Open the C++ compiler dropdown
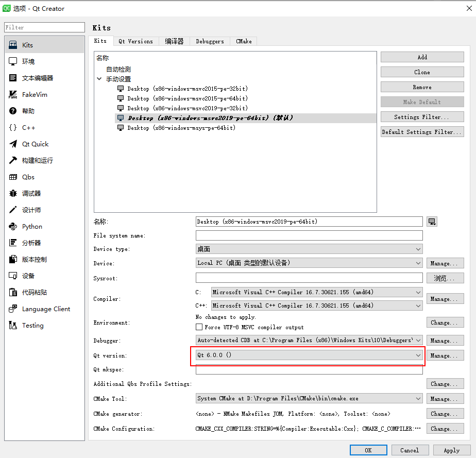The width and height of the screenshot is (476, 458). point(317,306)
